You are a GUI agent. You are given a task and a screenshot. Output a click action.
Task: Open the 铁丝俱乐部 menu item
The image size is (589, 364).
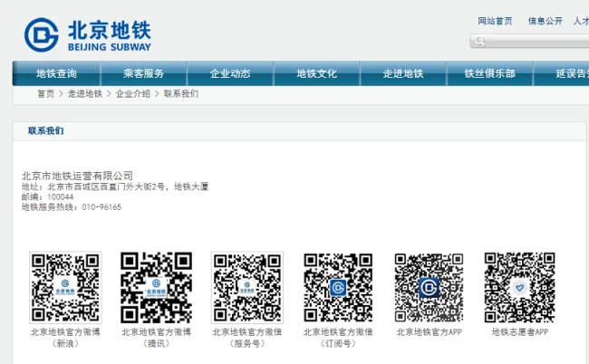coord(489,73)
